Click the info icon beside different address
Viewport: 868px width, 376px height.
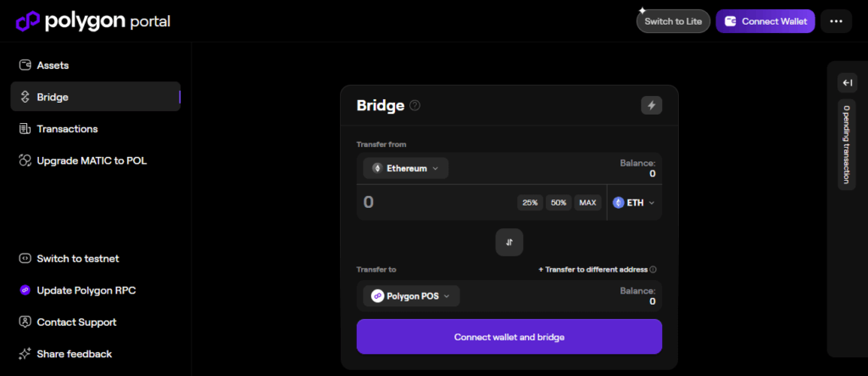click(653, 270)
